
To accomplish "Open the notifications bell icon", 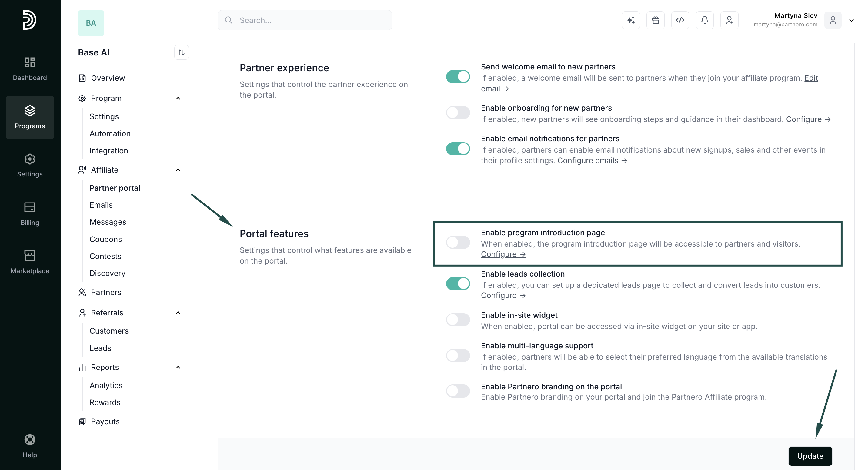I will pyautogui.click(x=705, y=20).
